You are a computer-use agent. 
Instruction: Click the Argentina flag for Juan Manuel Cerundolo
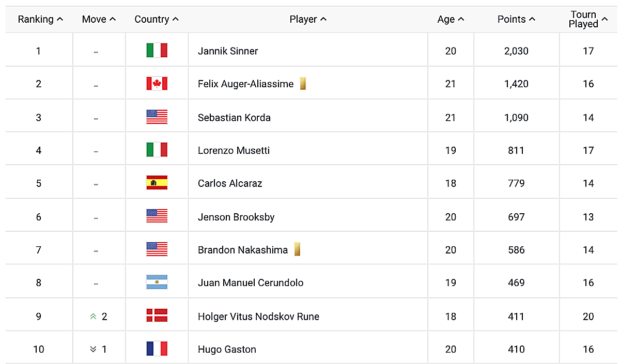(x=157, y=282)
